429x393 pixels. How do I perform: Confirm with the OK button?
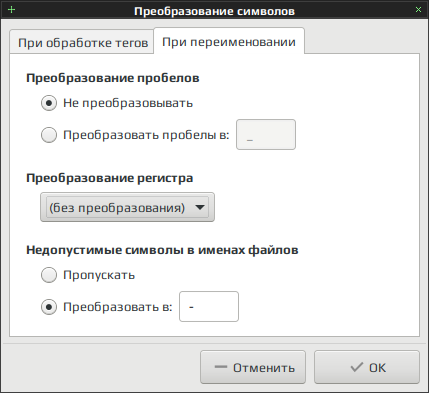pos(367,367)
